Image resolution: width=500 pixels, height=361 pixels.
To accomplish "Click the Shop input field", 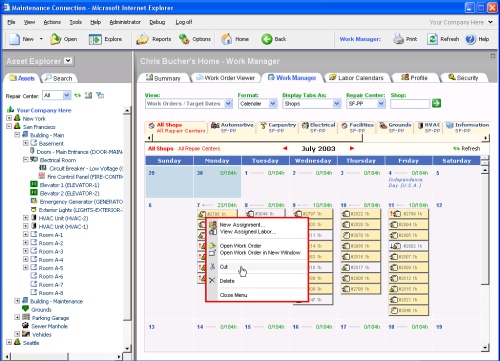I will tap(410, 104).
